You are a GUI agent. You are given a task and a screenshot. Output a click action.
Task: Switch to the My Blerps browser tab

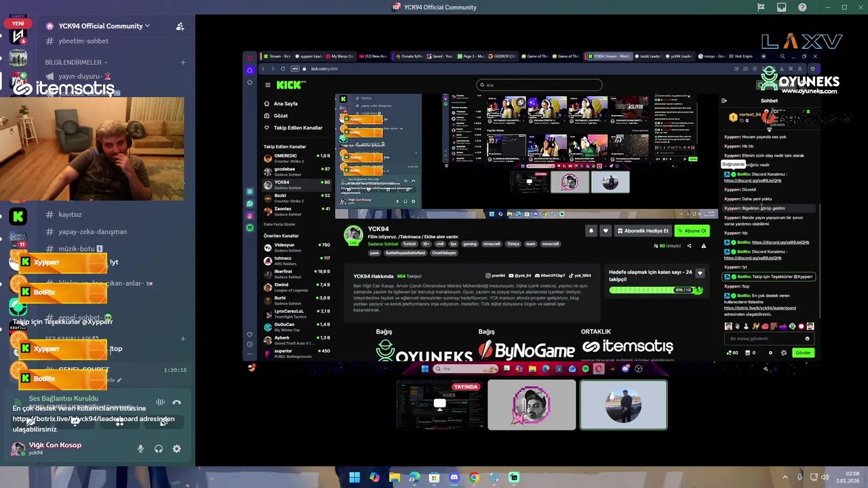point(341,56)
